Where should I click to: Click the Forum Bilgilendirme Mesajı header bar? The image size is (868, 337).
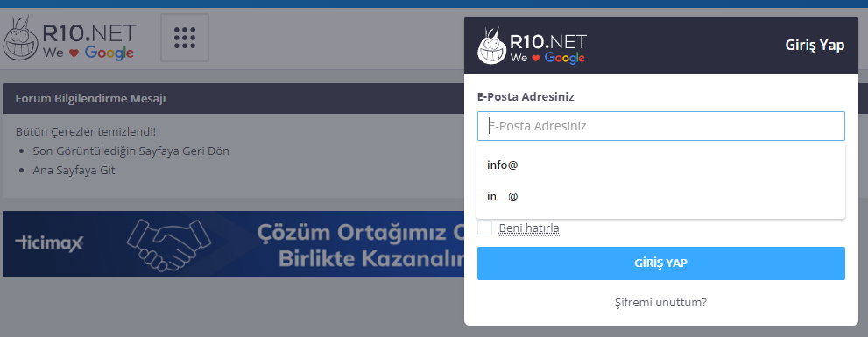tap(233, 99)
